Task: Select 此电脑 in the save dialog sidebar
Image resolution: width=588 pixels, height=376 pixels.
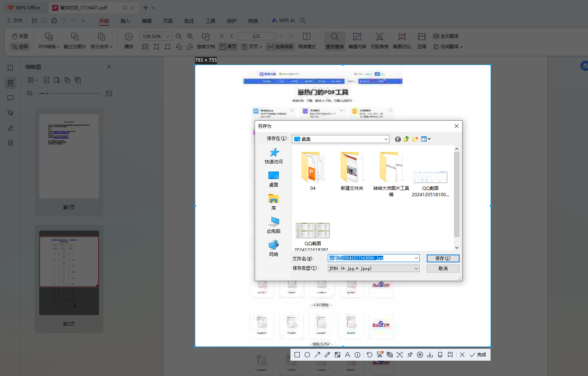Action: pyautogui.click(x=274, y=225)
